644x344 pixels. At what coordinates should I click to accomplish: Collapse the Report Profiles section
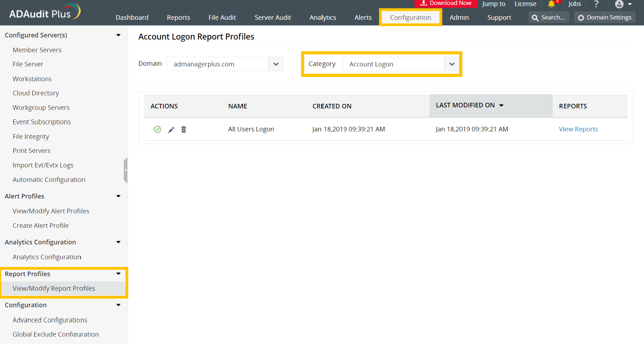tap(119, 274)
